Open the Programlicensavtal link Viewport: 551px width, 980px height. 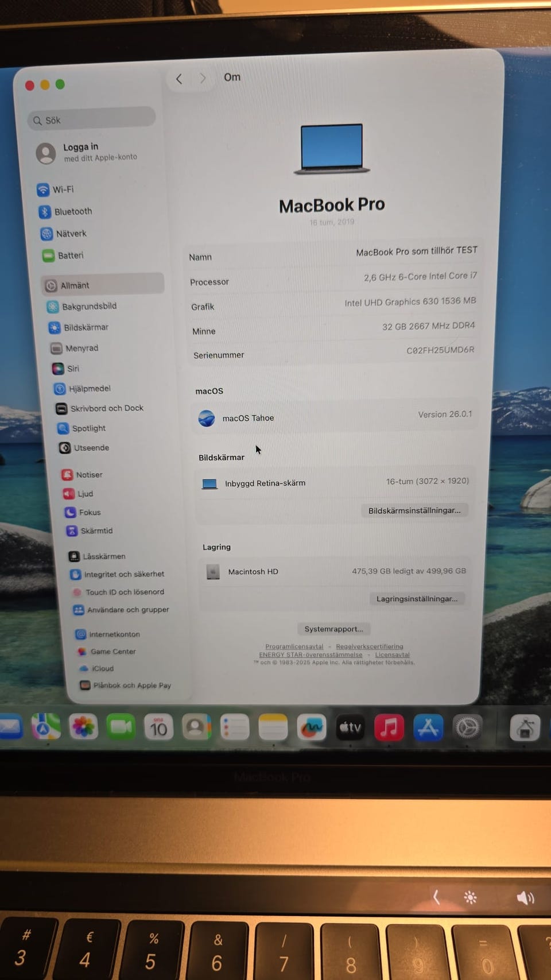pos(294,646)
